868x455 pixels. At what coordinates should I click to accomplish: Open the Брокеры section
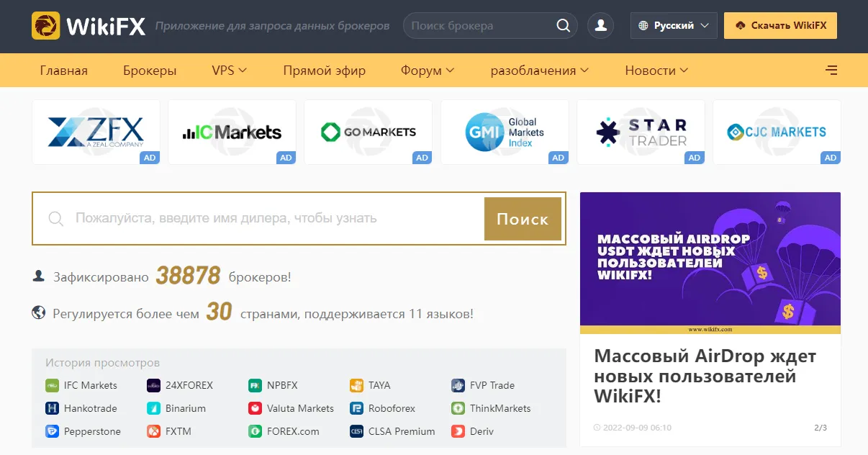coord(150,71)
